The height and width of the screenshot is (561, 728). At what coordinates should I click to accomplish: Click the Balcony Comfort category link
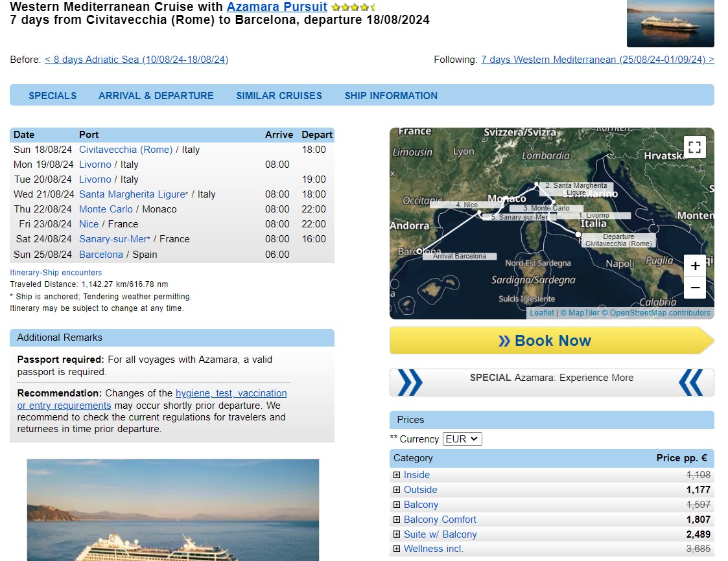440,520
